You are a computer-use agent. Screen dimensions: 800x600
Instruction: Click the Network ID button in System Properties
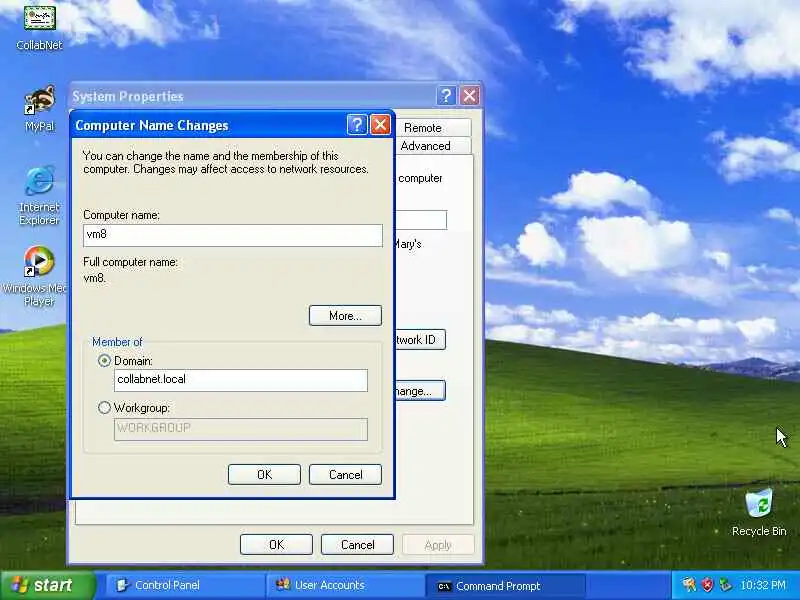420,339
